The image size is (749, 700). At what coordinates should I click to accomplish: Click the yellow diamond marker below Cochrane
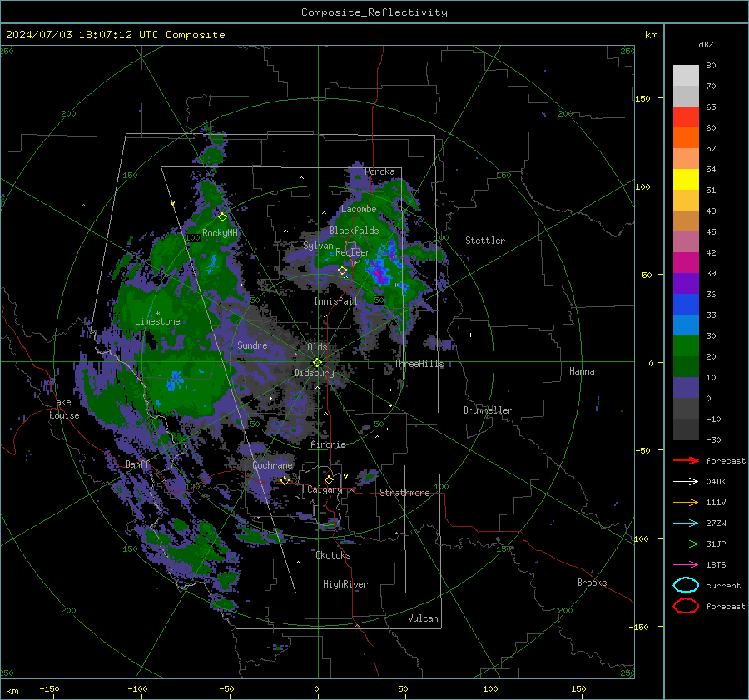(x=285, y=481)
